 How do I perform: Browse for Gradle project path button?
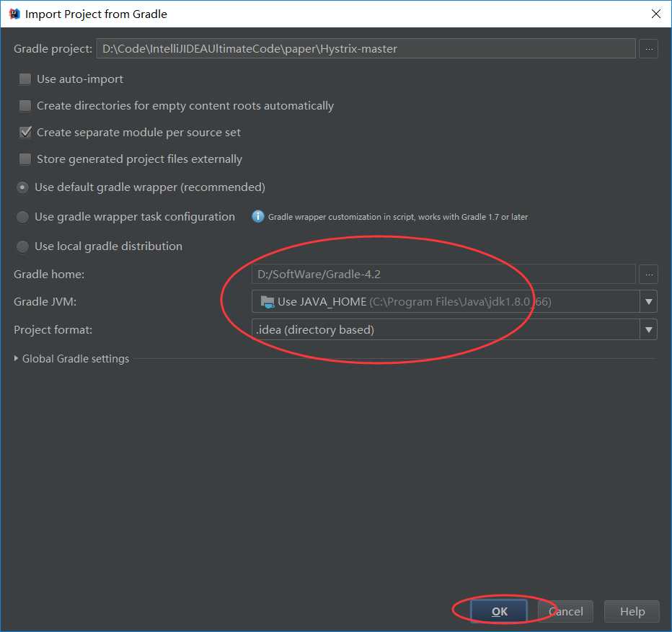click(x=648, y=49)
